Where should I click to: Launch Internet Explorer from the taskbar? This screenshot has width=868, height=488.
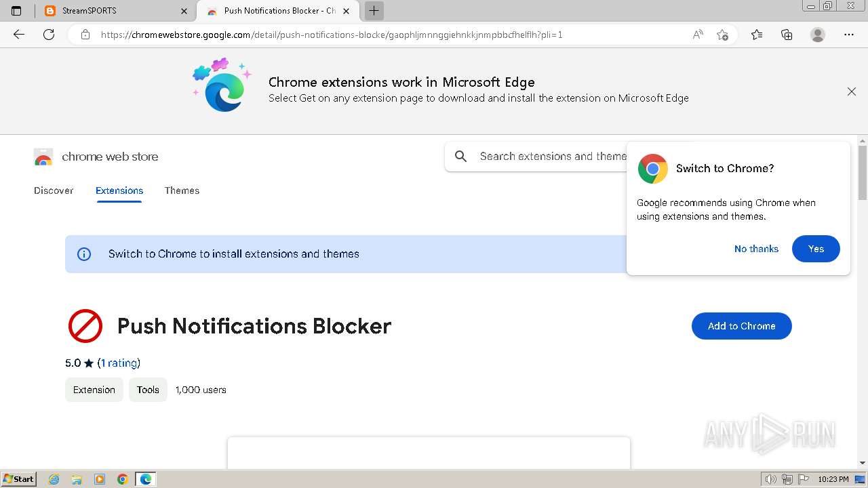[x=54, y=479]
